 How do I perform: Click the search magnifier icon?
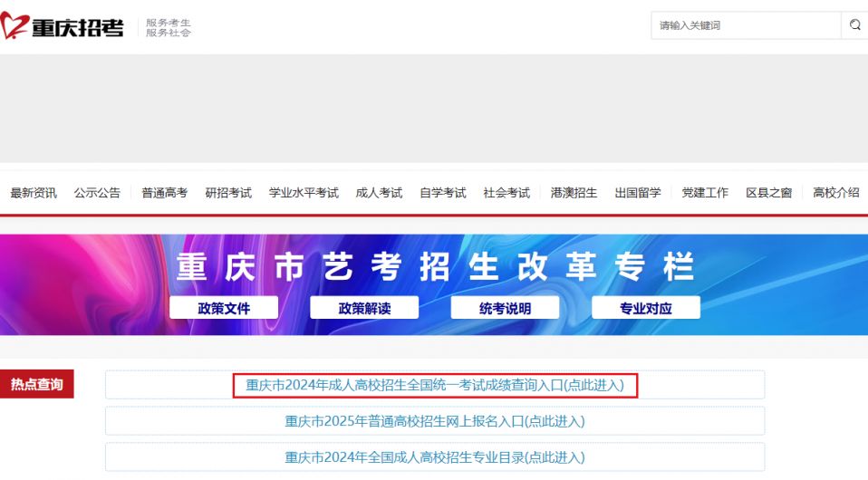(x=854, y=25)
